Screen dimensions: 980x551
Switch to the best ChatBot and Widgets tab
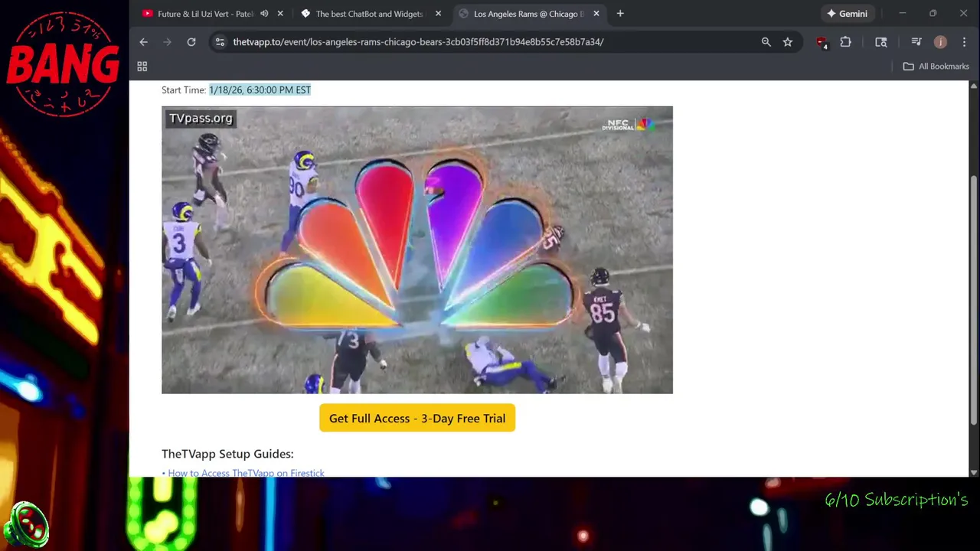(369, 14)
